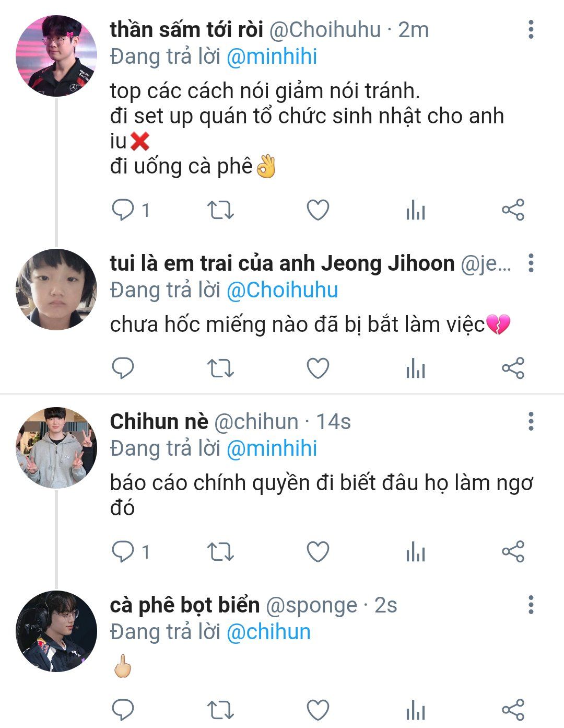Like the Chihun nè tweet

click(x=318, y=552)
